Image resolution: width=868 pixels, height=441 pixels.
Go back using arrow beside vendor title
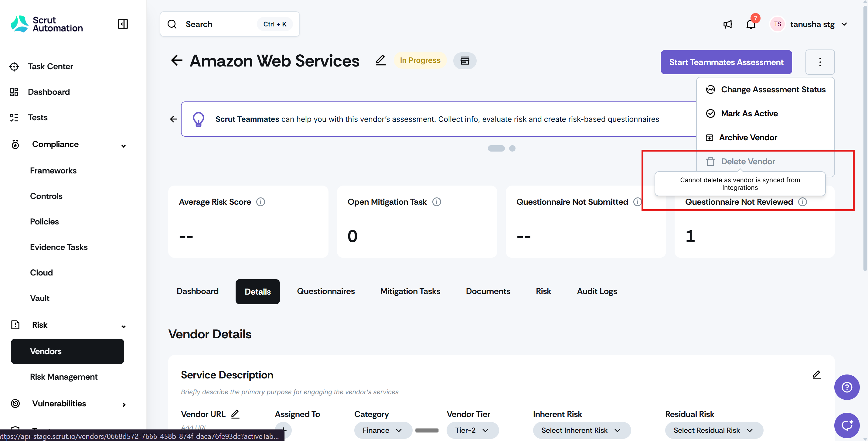click(177, 61)
